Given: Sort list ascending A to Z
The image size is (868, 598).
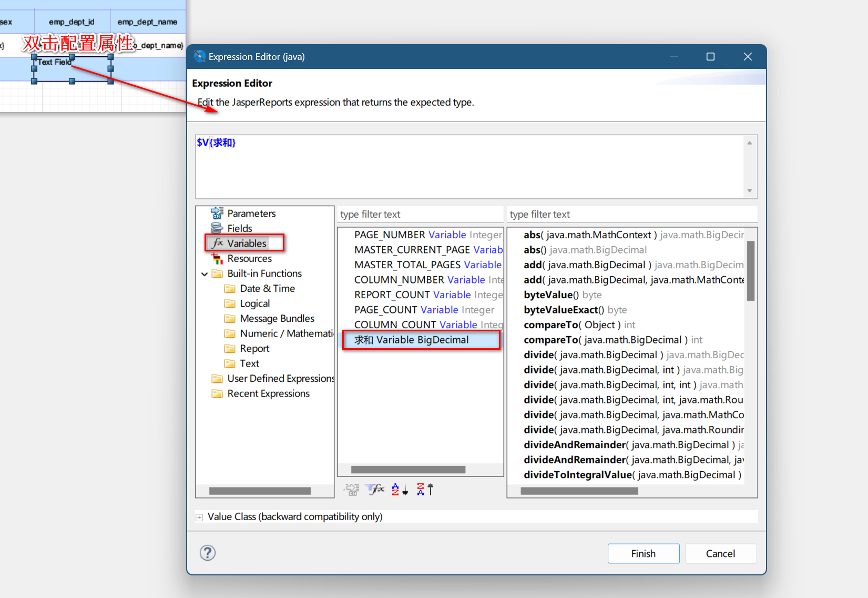Looking at the screenshot, I should (x=400, y=490).
